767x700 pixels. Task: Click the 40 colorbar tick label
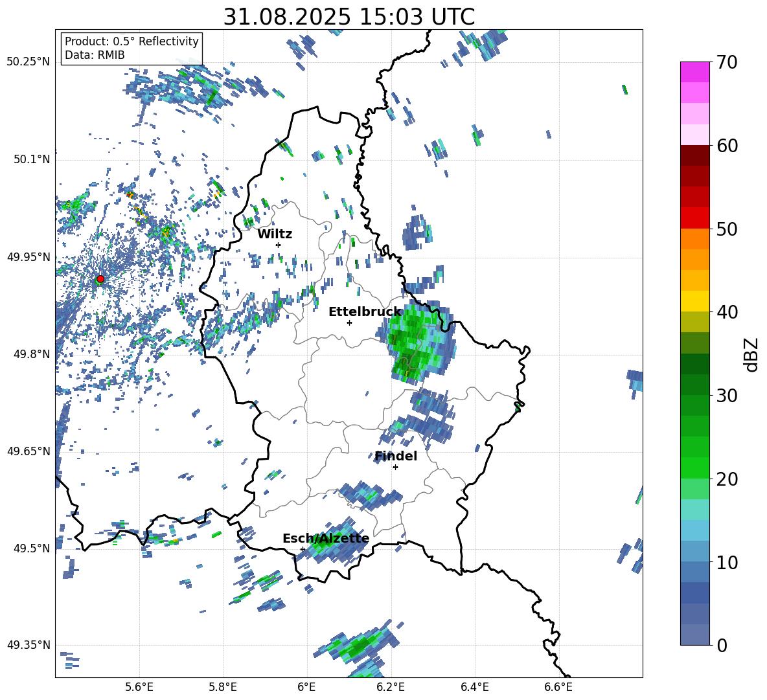tap(727, 312)
